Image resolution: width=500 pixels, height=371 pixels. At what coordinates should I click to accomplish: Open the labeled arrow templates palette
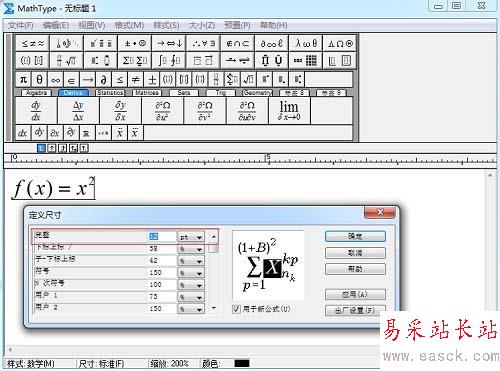pos(238,60)
